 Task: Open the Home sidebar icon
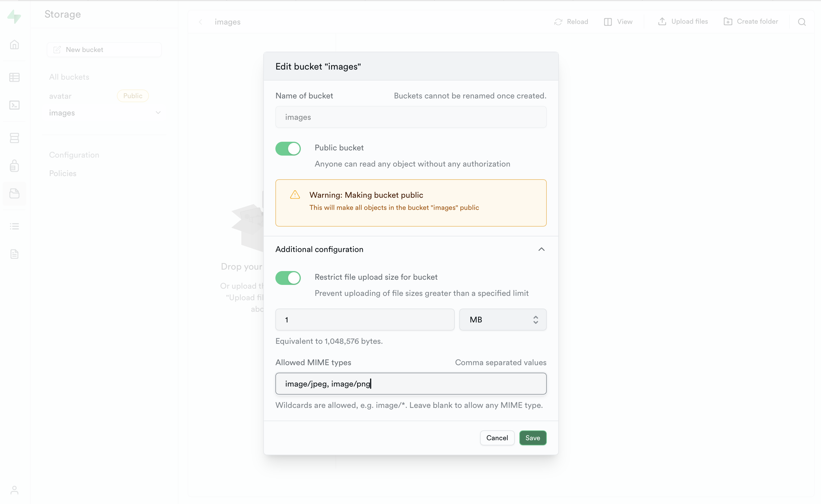point(14,45)
